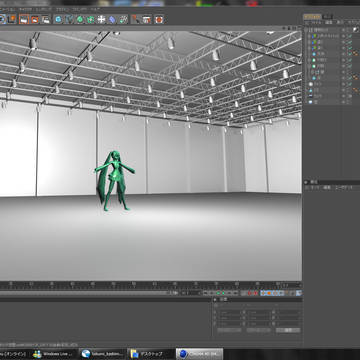
Task: Select the green Miku model in viewport
Action: 115,180
